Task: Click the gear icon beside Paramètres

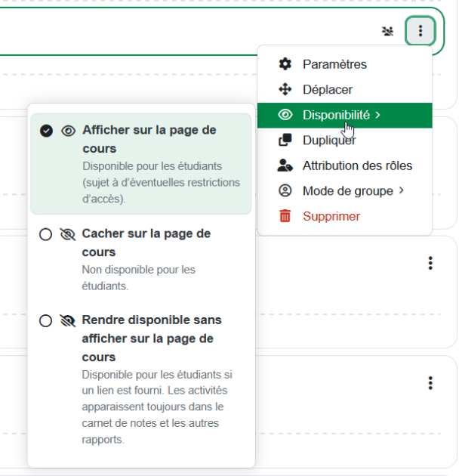Action: coord(285,64)
